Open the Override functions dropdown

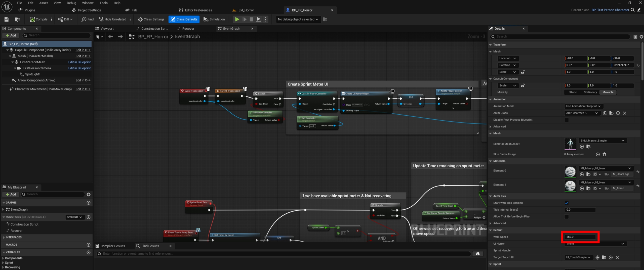(75, 217)
